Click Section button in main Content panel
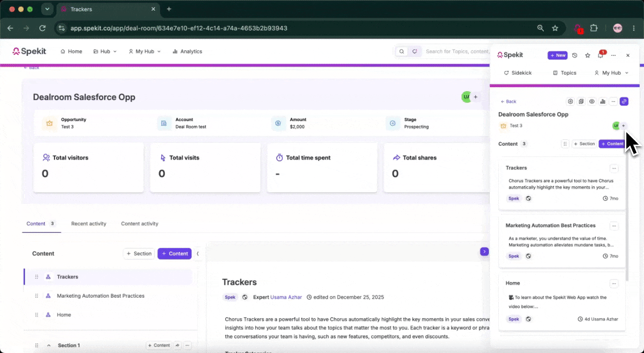This screenshot has width=644, height=353. 139,253
